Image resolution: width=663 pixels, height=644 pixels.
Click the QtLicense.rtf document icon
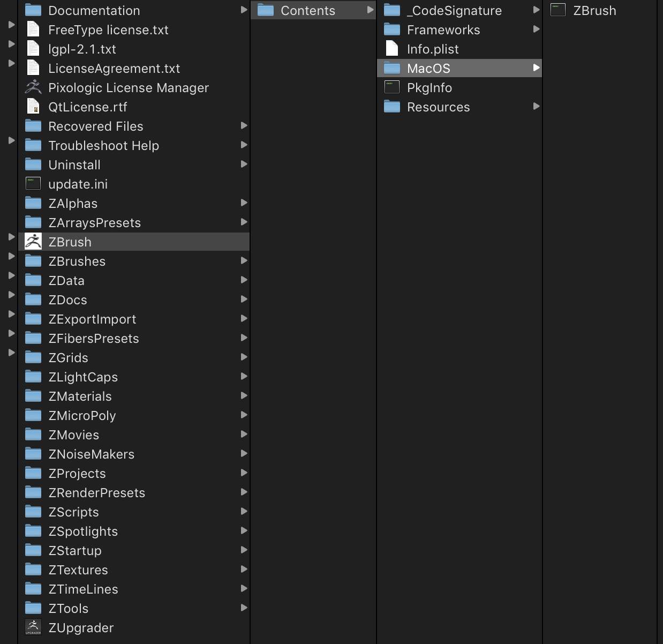click(x=33, y=107)
